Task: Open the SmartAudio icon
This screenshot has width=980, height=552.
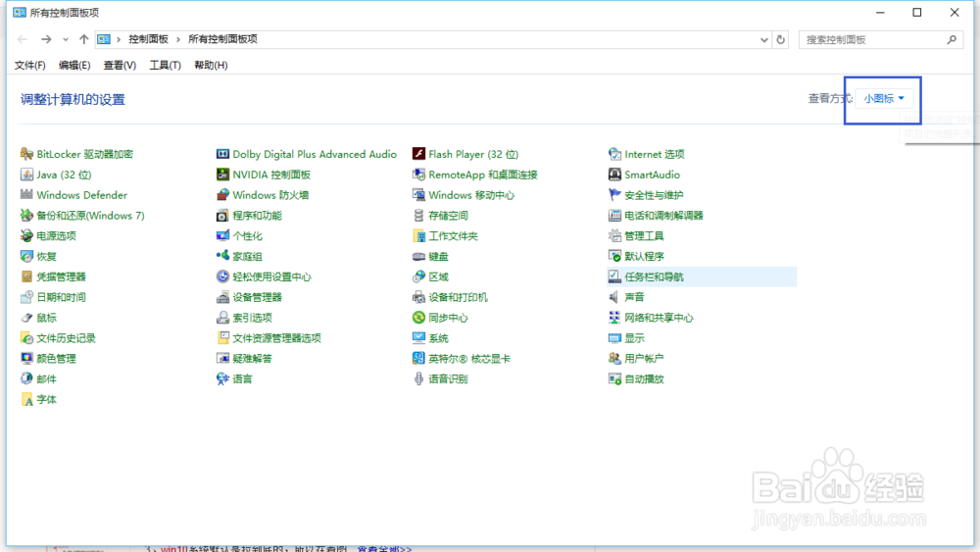Action: (x=614, y=175)
